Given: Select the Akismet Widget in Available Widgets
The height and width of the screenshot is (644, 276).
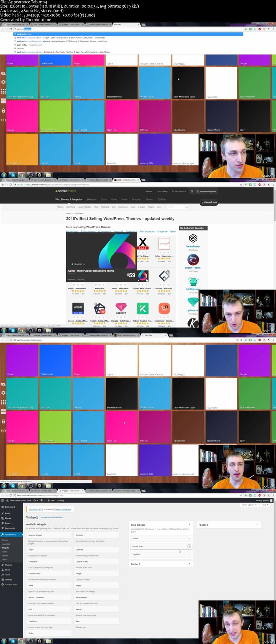Looking at the screenshot, I should tap(49, 535).
